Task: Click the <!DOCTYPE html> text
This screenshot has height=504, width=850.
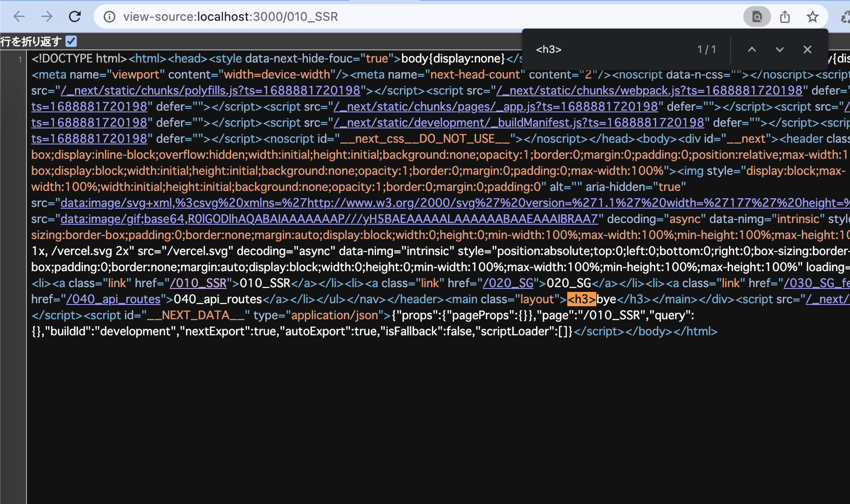Action: (79, 58)
